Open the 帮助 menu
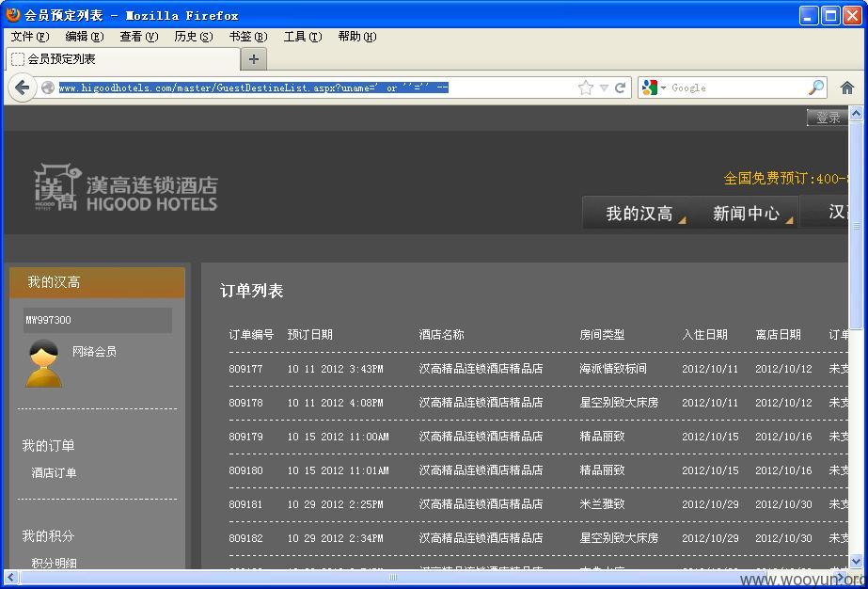This screenshot has width=868, height=589. 357,37
